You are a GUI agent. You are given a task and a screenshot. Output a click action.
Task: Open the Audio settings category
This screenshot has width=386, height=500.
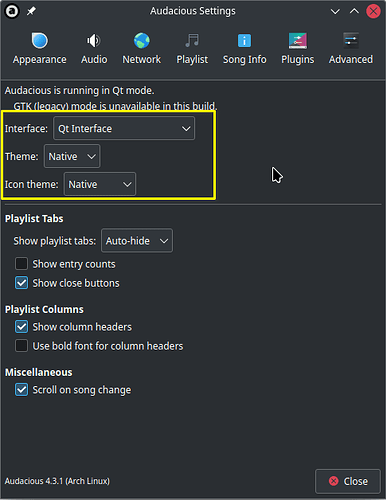tap(94, 49)
